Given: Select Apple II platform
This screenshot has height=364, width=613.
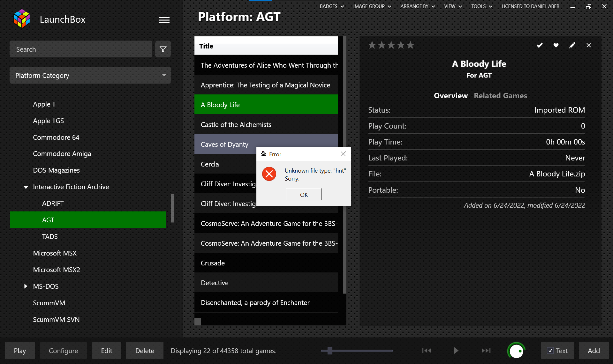Looking at the screenshot, I should [x=44, y=104].
